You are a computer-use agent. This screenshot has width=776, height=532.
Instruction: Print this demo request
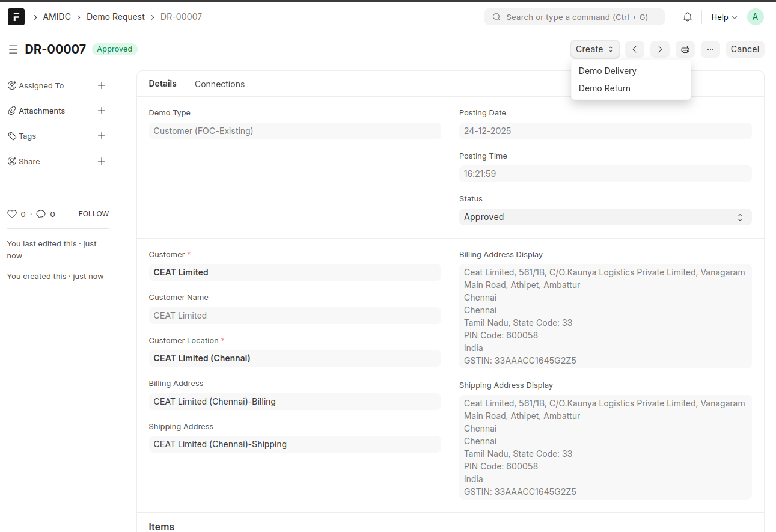[685, 49]
